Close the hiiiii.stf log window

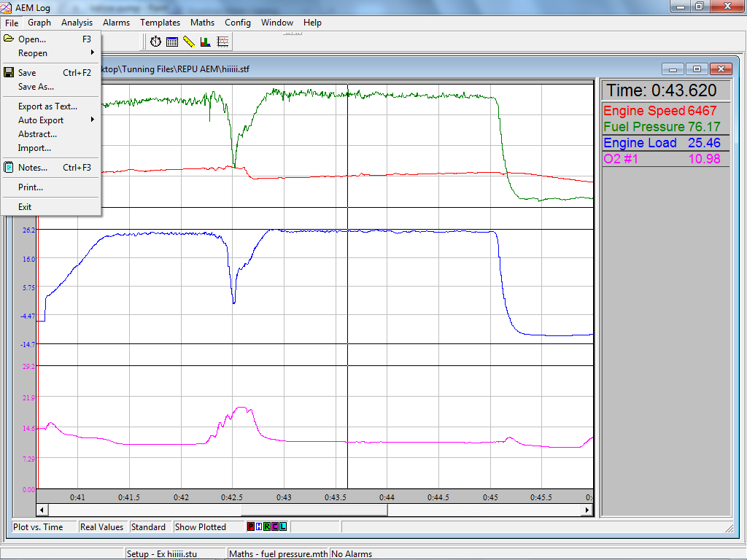[721, 69]
